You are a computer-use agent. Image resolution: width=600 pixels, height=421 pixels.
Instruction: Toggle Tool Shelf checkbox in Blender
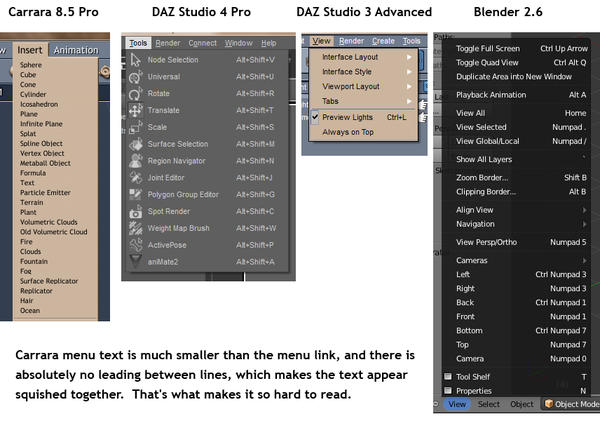coord(448,377)
